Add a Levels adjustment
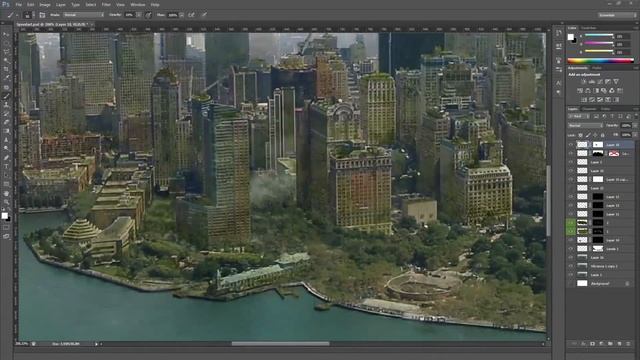640x360 pixels. (x=592, y=81)
